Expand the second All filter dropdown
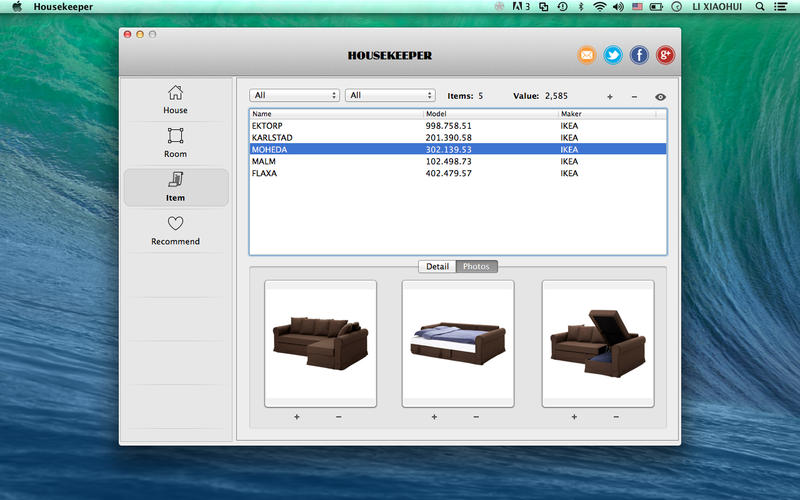The image size is (800, 500). tap(390, 96)
